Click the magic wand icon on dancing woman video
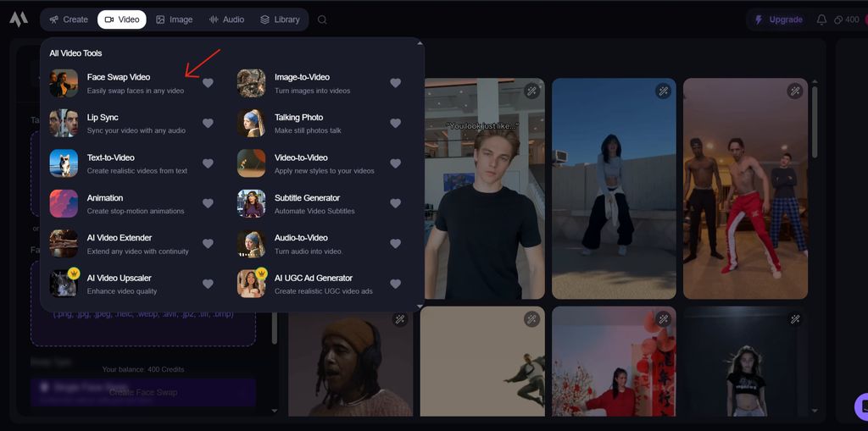Image resolution: width=868 pixels, height=431 pixels. point(663,91)
